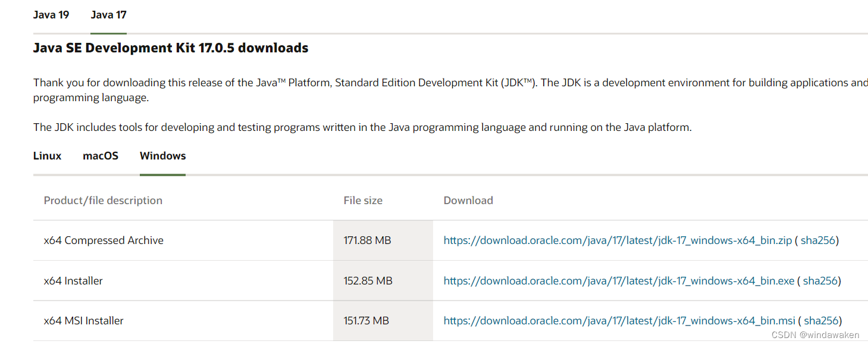The image size is (868, 344).
Task: Select the Java 17 tab
Action: [108, 15]
